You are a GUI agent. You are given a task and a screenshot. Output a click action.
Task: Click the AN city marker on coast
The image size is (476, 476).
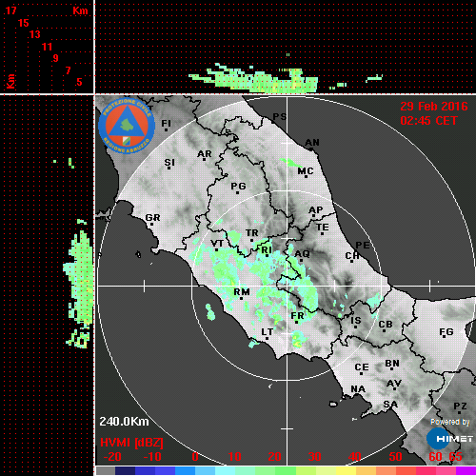pos(312,143)
